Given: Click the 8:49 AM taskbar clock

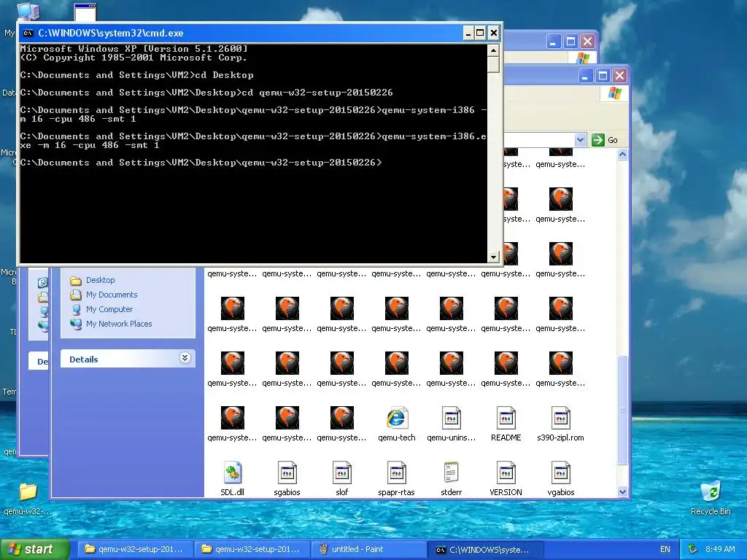Looking at the screenshot, I should [720, 549].
